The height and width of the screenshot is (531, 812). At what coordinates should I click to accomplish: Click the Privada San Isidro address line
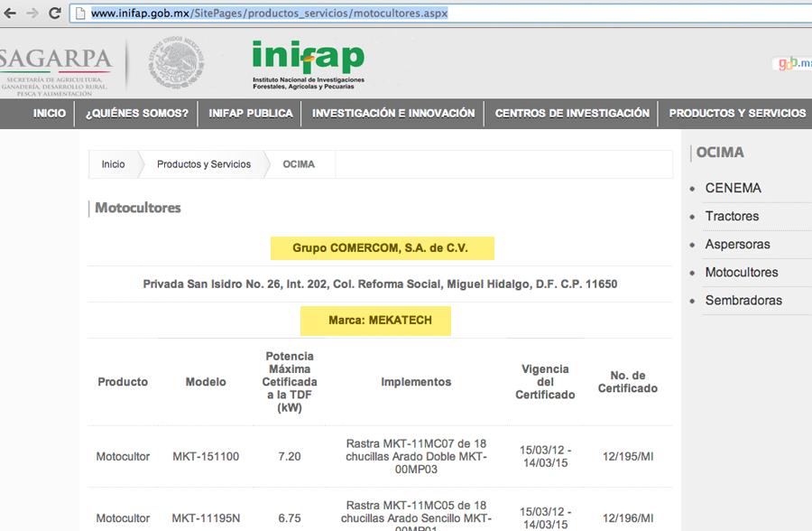pos(380,284)
